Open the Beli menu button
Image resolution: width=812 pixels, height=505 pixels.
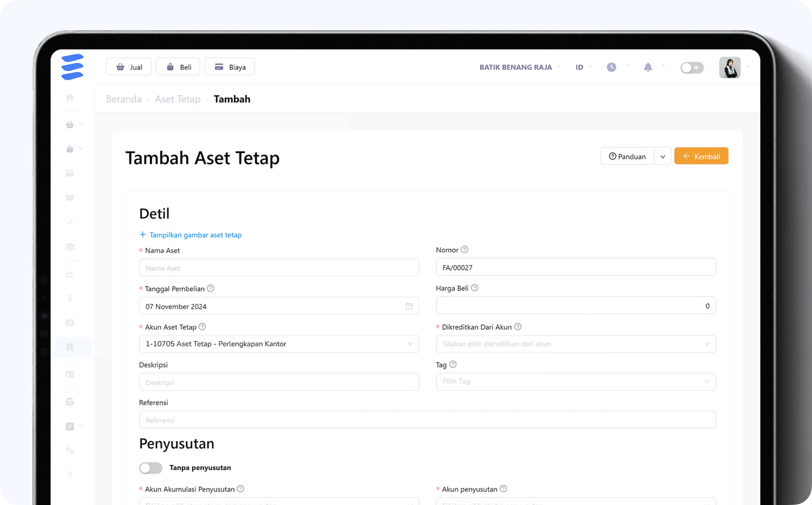click(178, 67)
